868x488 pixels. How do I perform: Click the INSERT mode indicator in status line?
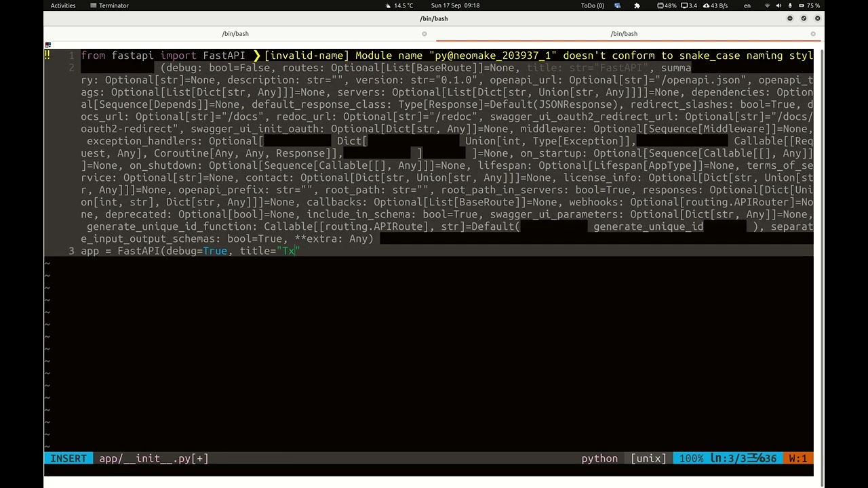pos(68,458)
